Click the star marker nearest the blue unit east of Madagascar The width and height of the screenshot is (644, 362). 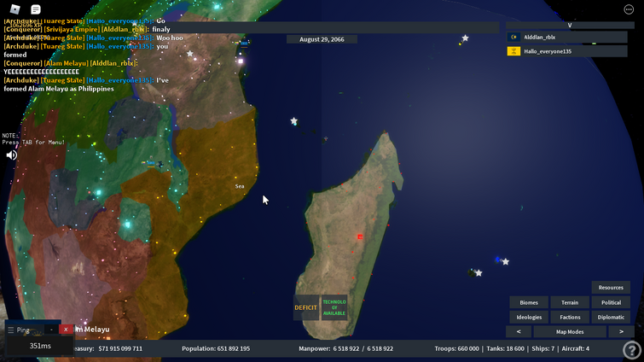[506, 262]
